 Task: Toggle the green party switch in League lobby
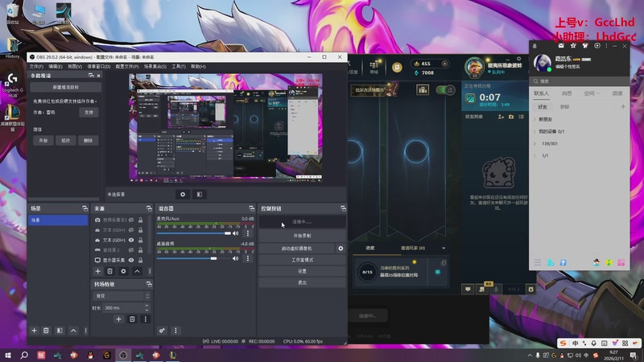tap(445, 89)
